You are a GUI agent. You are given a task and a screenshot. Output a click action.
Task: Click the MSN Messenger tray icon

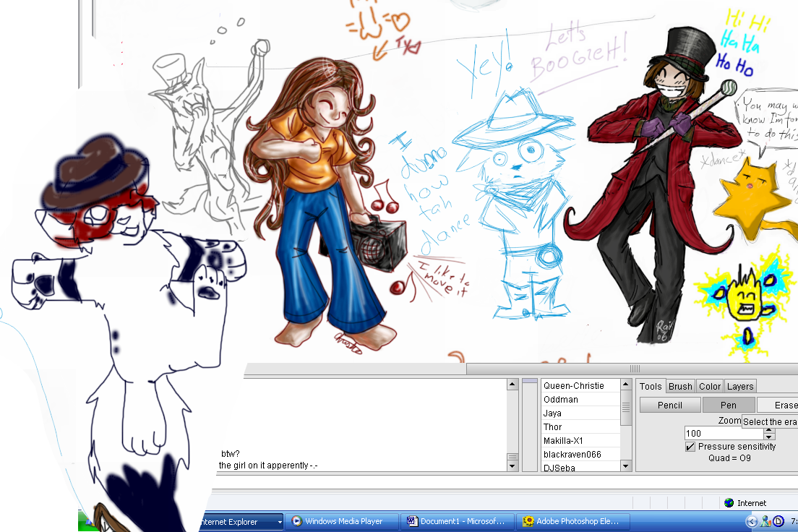765,522
